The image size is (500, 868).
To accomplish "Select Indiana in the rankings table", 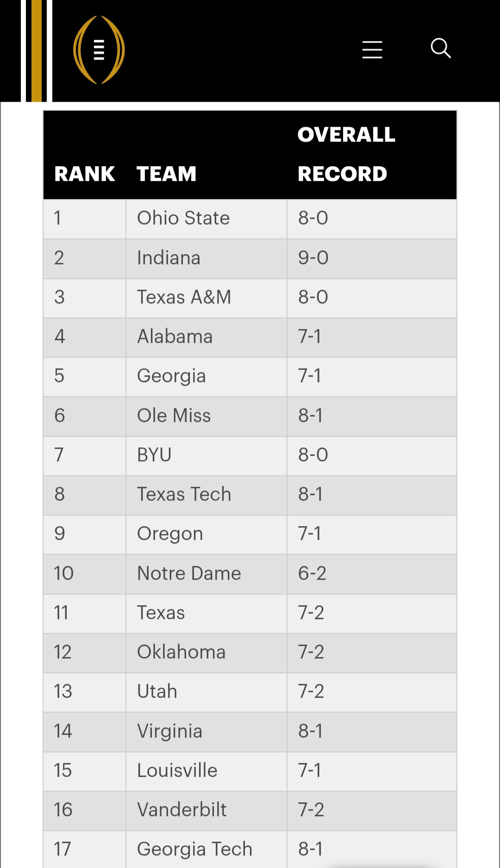I will (169, 258).
